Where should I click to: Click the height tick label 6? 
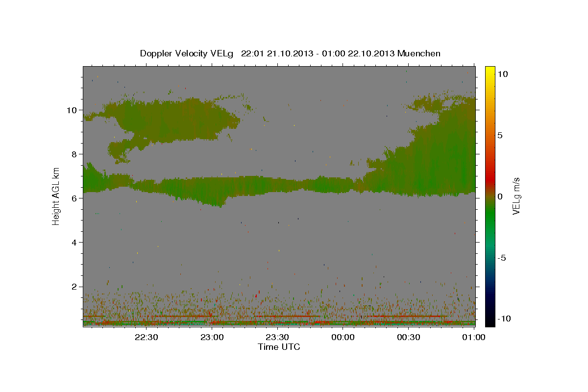(74, 198)
